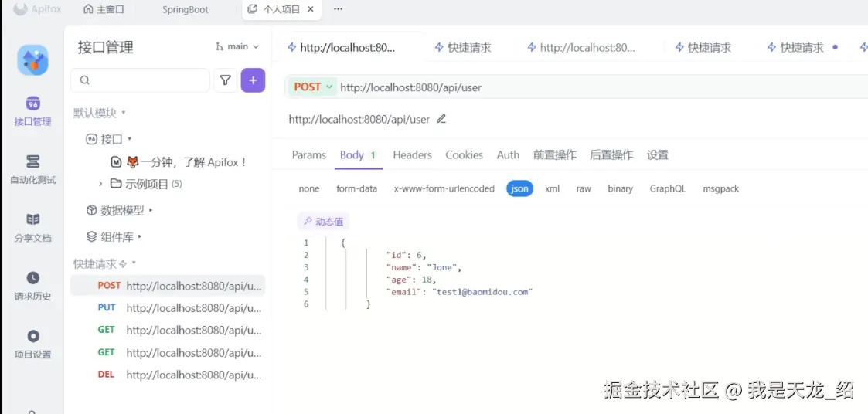Screen dimensions: 868x414
Task: Click the request URL input field
Action: click(601, 87)
